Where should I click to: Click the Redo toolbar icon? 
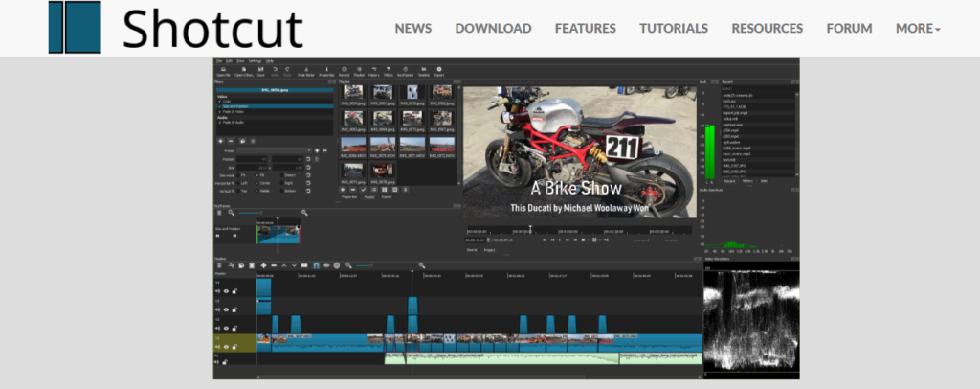[287, 71]
